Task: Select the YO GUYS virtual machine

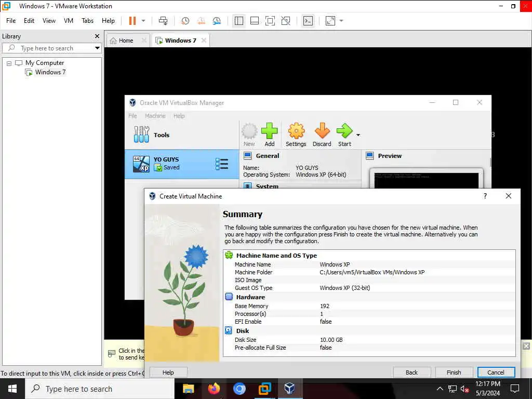Action: pos(182,164)
